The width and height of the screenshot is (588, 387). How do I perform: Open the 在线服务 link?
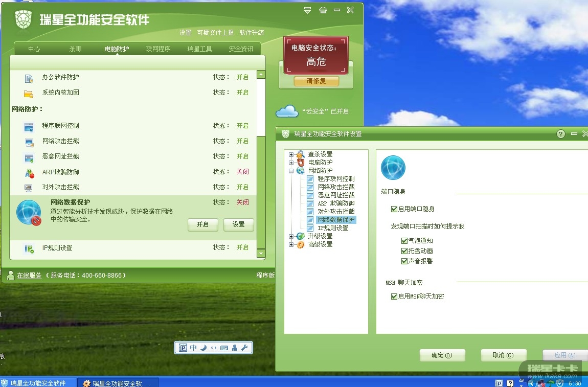click(x=29, y=275)
